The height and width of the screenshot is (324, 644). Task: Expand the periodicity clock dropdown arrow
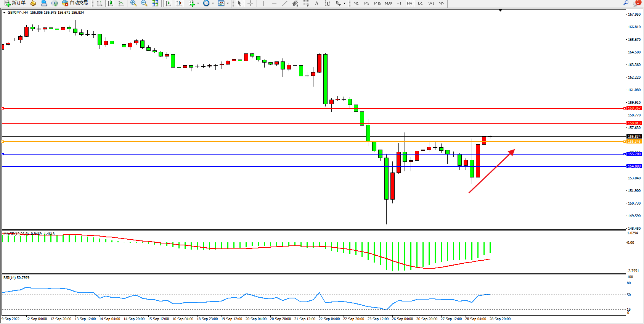coord(213,3)
